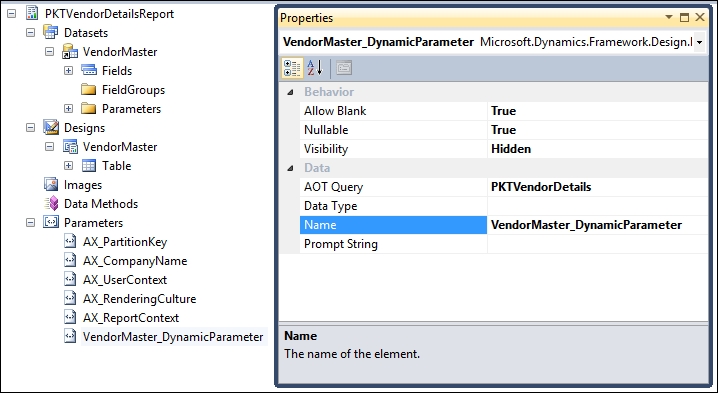Open Property Pages icon in Properties toolbar
This screenshot has width=718, height=393.
pos(343,69)
